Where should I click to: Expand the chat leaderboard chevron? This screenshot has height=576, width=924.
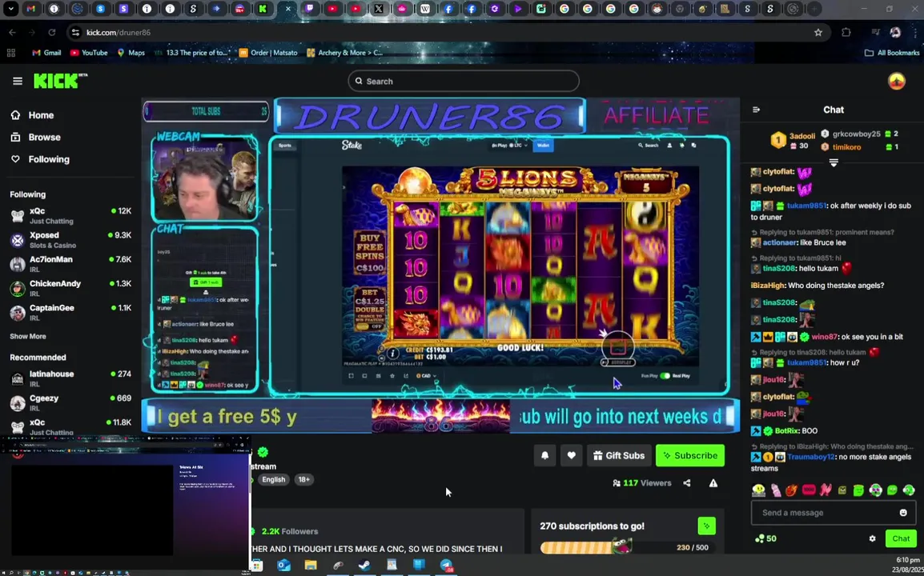pyautogui.click(x=834, y=162)
